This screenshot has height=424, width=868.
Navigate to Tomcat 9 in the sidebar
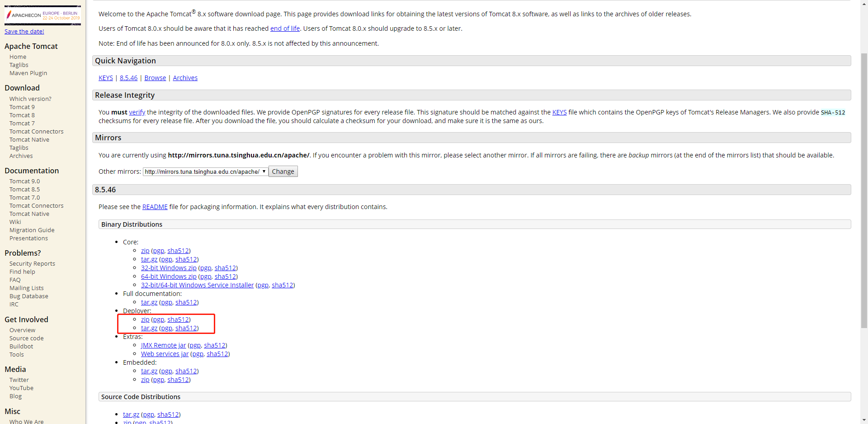22,107
